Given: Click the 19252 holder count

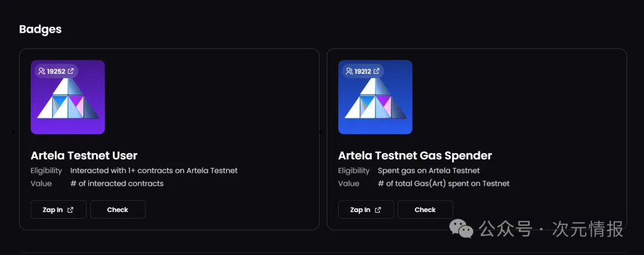Looking at the screenshot, I should 56,71.
